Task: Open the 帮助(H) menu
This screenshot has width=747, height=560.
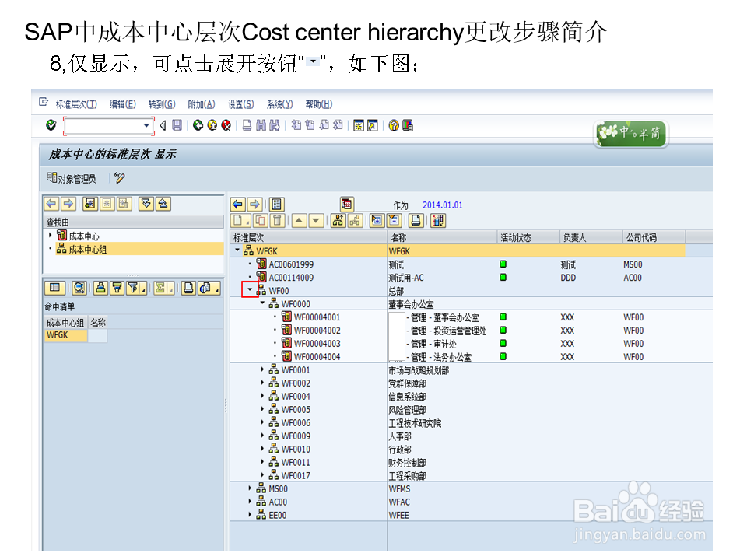Action: (319, 103)
